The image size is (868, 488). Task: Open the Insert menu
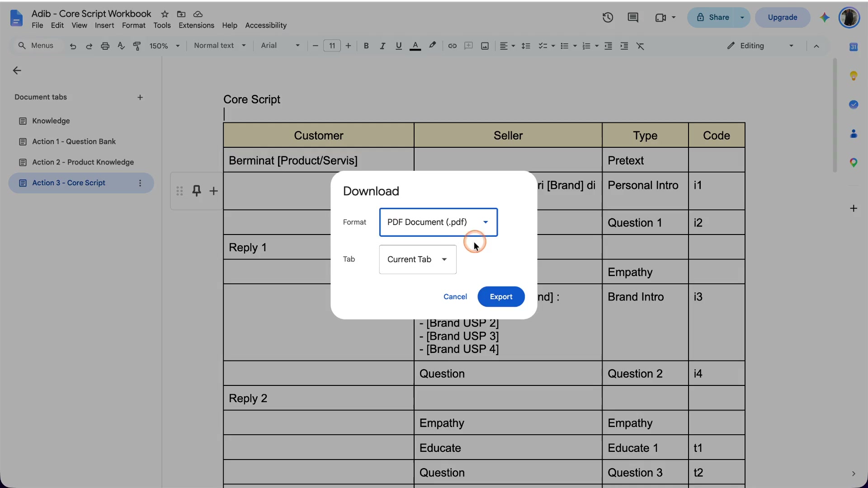tap(104, 25)
